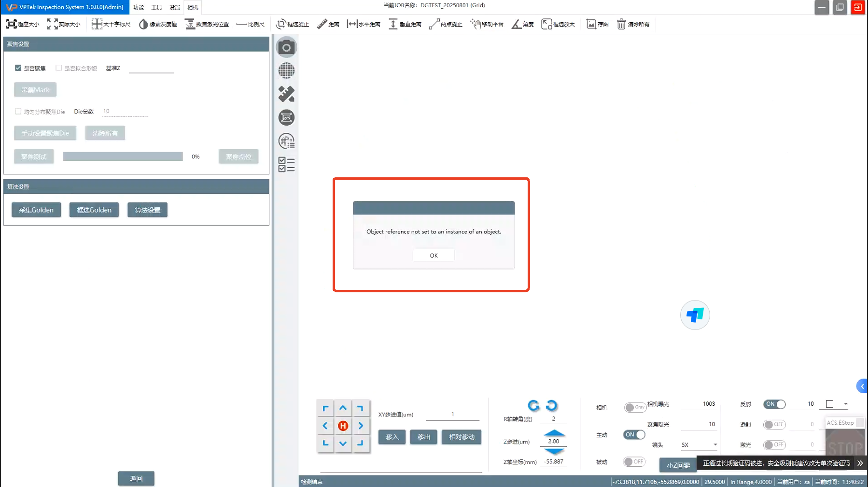Click the checklist icon in sidebar
This screenshot has height=487, width=868.
pos(286,165)
